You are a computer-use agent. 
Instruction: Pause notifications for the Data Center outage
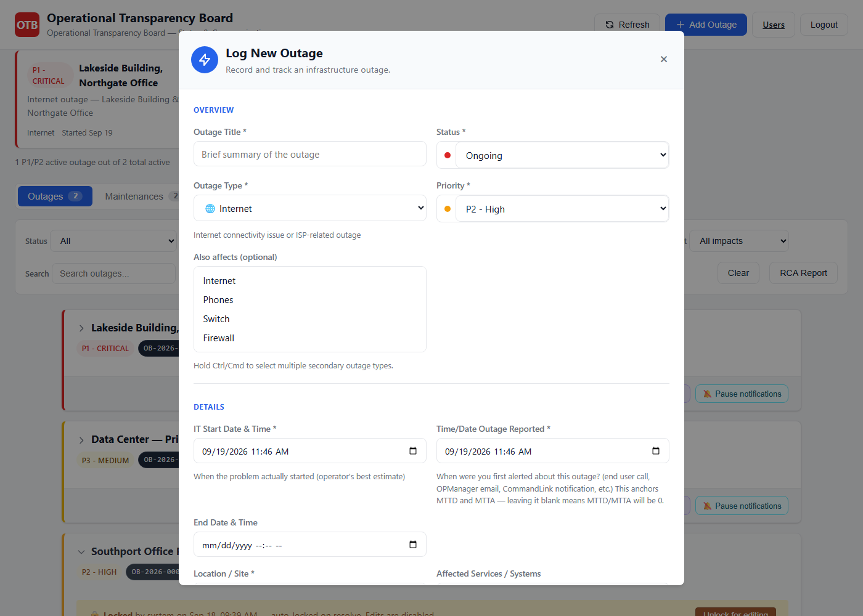coord(742,506)
